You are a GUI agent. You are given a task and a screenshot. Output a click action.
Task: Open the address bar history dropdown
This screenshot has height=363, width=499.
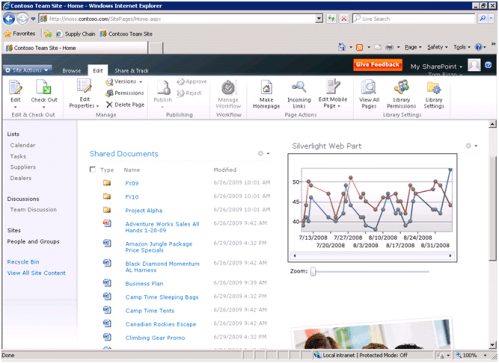click(319, 19)
